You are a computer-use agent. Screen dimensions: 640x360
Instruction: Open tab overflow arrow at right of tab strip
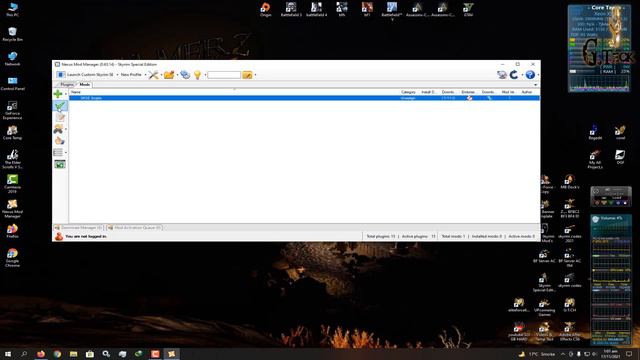pos(536,85)
